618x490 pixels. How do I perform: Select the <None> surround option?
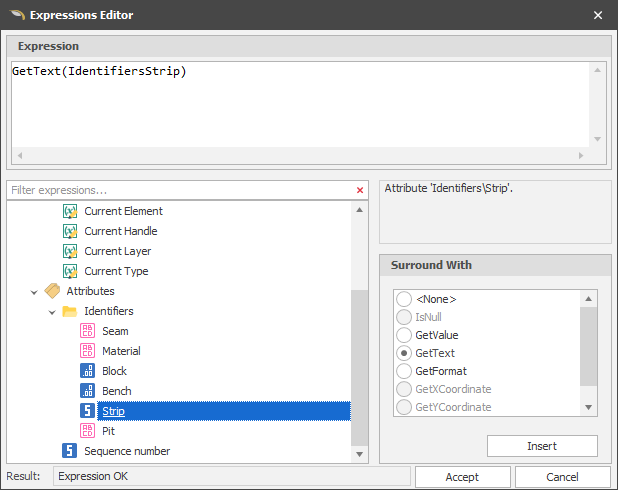[x=404, y=299]
